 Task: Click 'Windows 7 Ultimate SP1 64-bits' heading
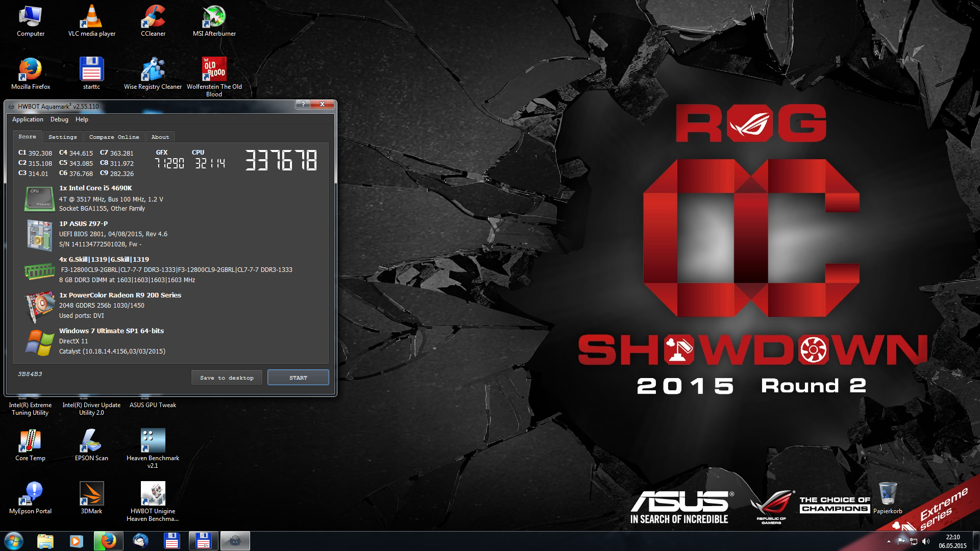click(111, 331)
